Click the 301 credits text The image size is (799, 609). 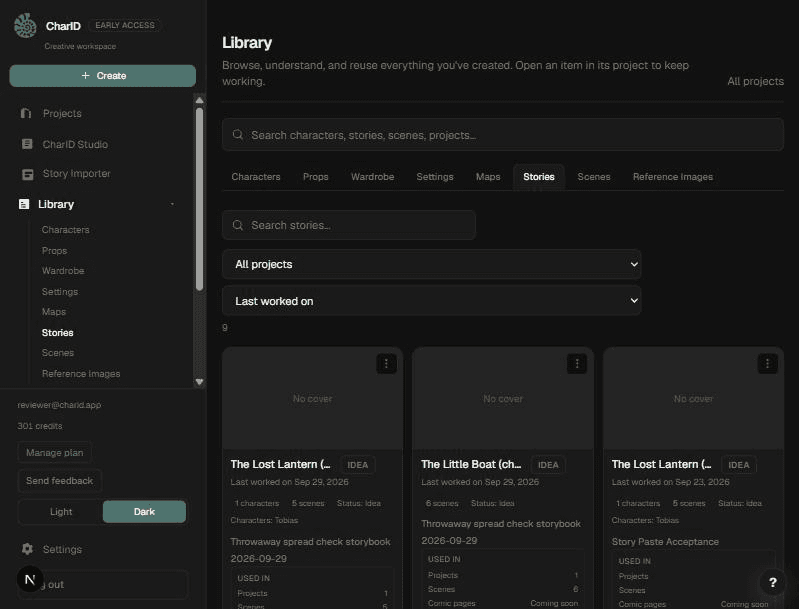[40, 426]
